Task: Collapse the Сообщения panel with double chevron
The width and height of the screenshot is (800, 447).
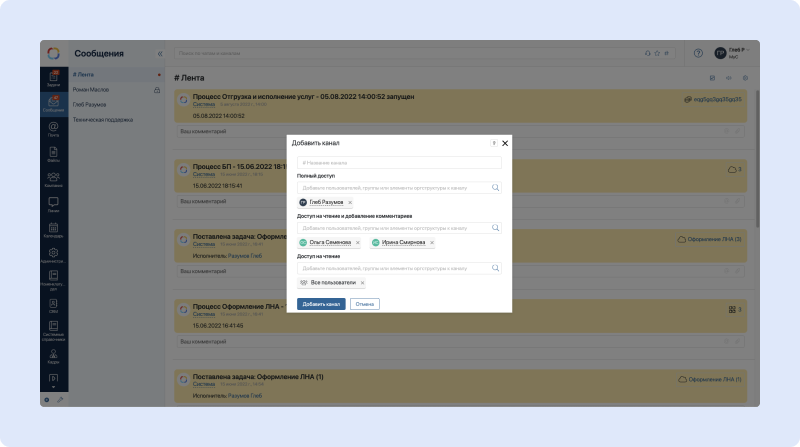Action: coord(160,53)
